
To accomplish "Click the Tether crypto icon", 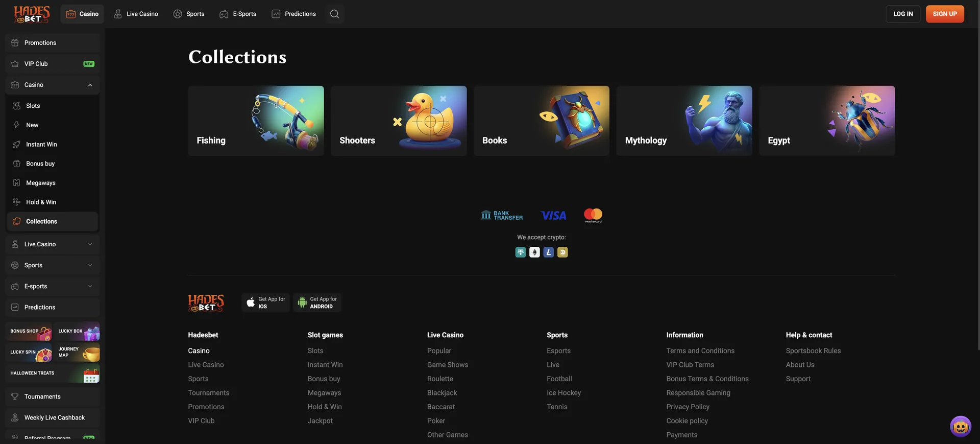I will (520, 252).
